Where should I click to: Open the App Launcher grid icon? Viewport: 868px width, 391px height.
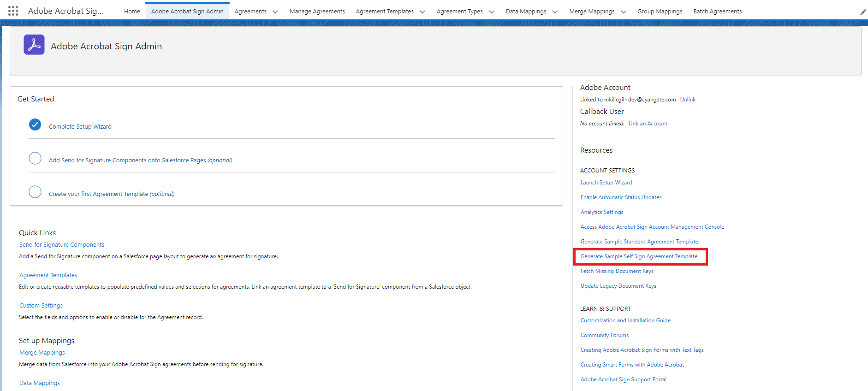(x=13, y=11)
